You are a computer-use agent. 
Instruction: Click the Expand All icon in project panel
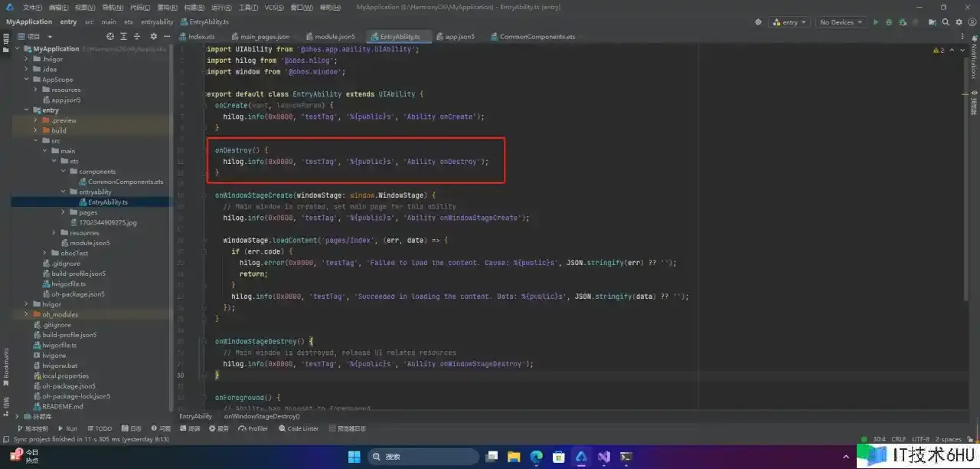coord(124,36)
